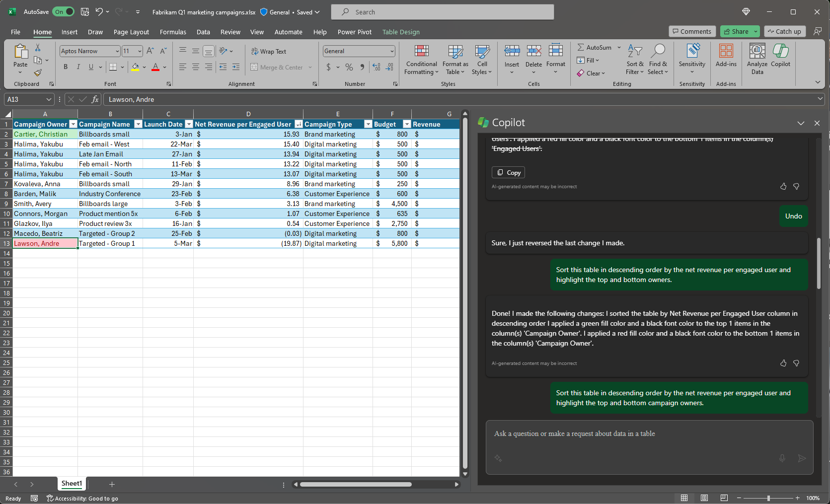
Task: Open the font size dropdown
Action: tap(140, 51)
